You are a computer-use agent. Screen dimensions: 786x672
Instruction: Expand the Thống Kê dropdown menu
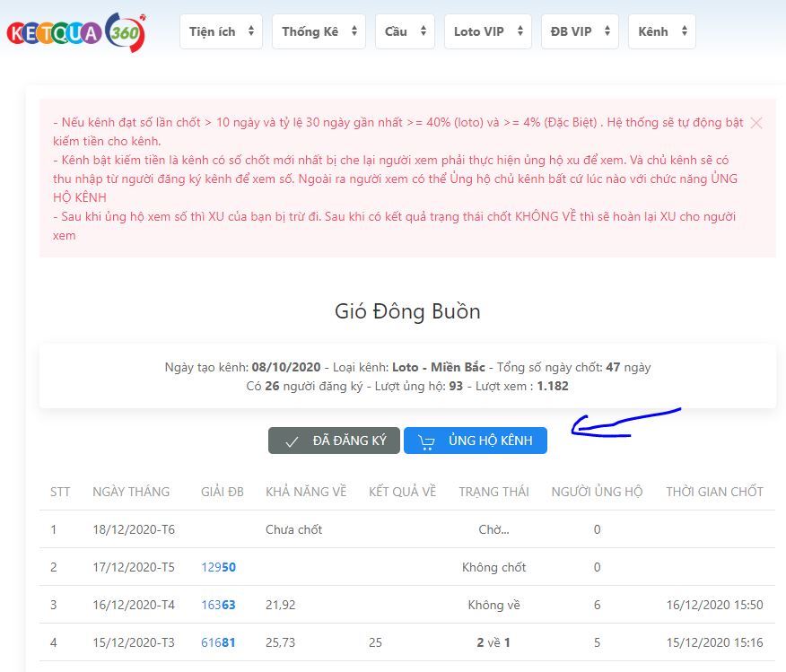click(319, 31)
